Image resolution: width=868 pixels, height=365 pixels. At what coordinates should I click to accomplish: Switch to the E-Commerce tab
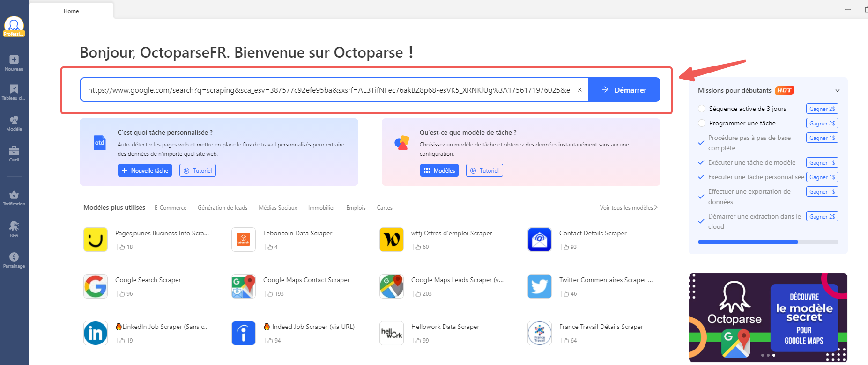(x=171, y=208)
